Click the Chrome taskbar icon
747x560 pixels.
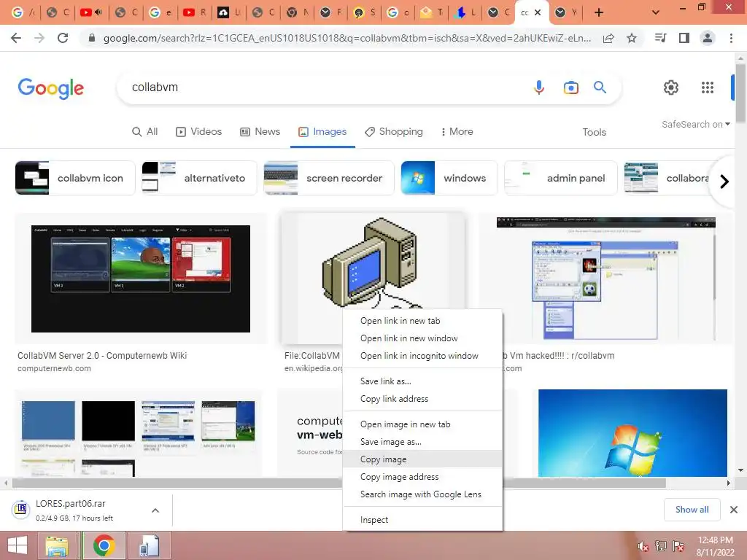pyautogui.click(x=104, y=545)
